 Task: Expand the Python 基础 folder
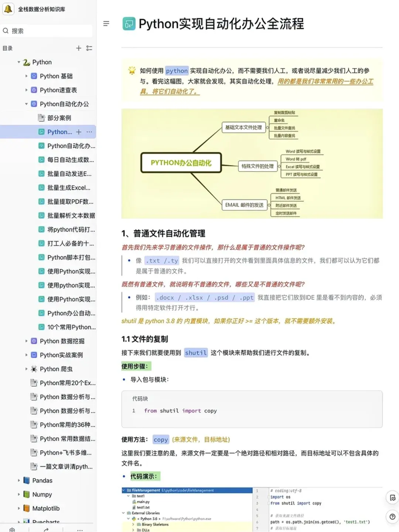pyautogui.click(x=26, y=76)
